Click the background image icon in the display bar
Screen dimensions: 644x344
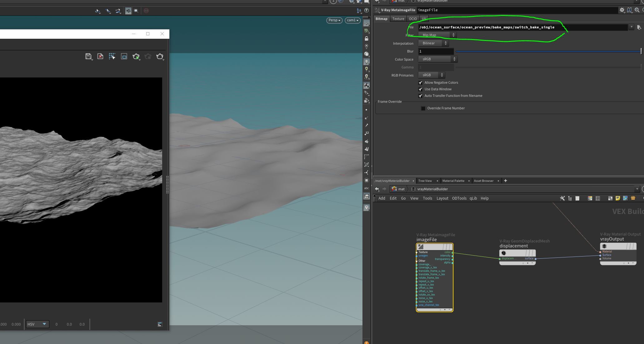(x=367, y=196)
